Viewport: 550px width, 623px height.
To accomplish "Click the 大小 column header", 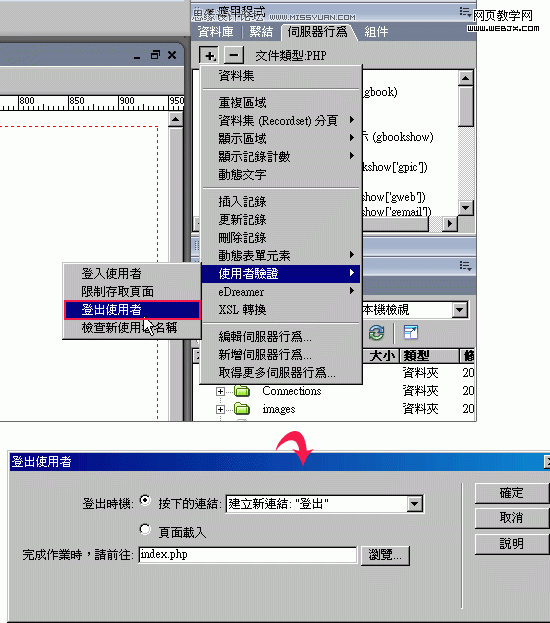I will (382, 356).
